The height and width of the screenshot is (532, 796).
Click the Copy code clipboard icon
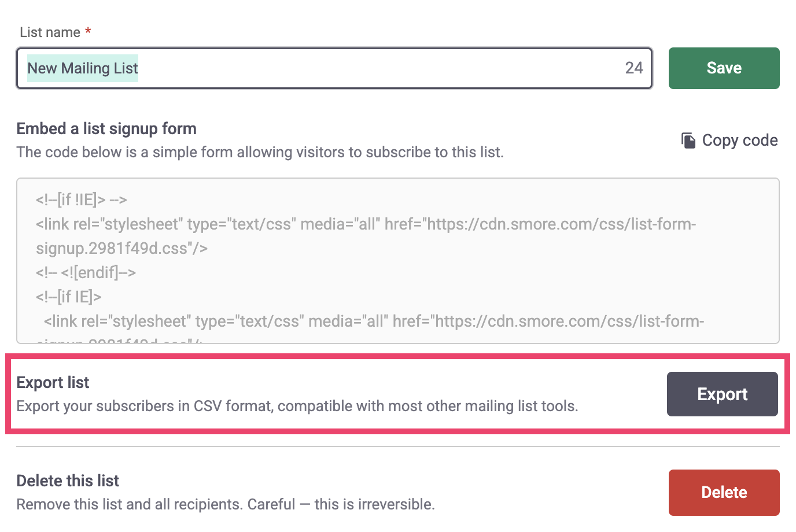click(688, 141)
